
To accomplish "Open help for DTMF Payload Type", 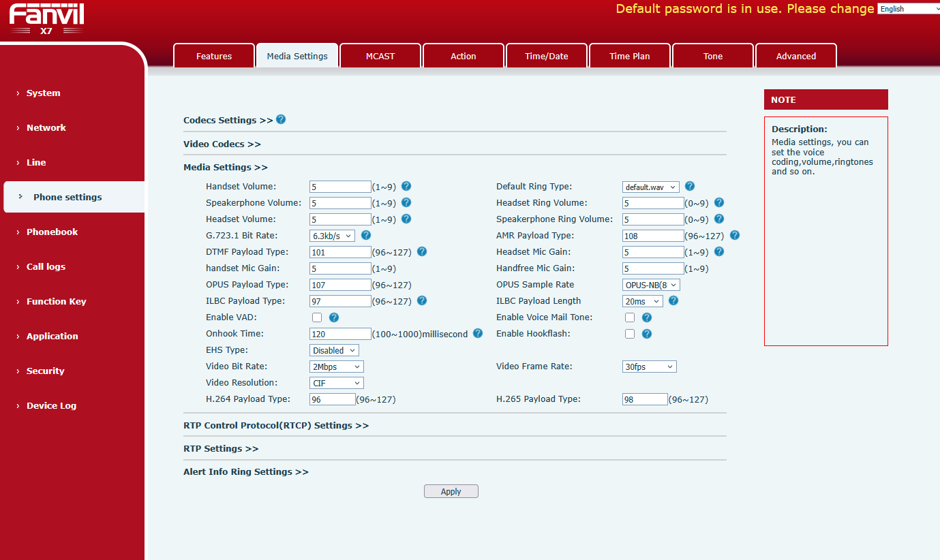I will [x=422, y=251].
